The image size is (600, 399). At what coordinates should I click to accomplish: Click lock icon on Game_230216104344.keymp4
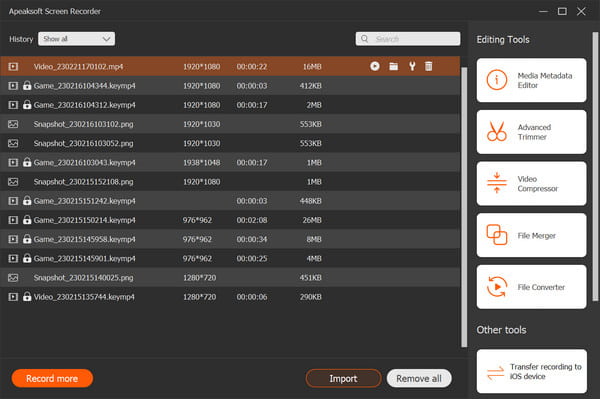(27, 85)
